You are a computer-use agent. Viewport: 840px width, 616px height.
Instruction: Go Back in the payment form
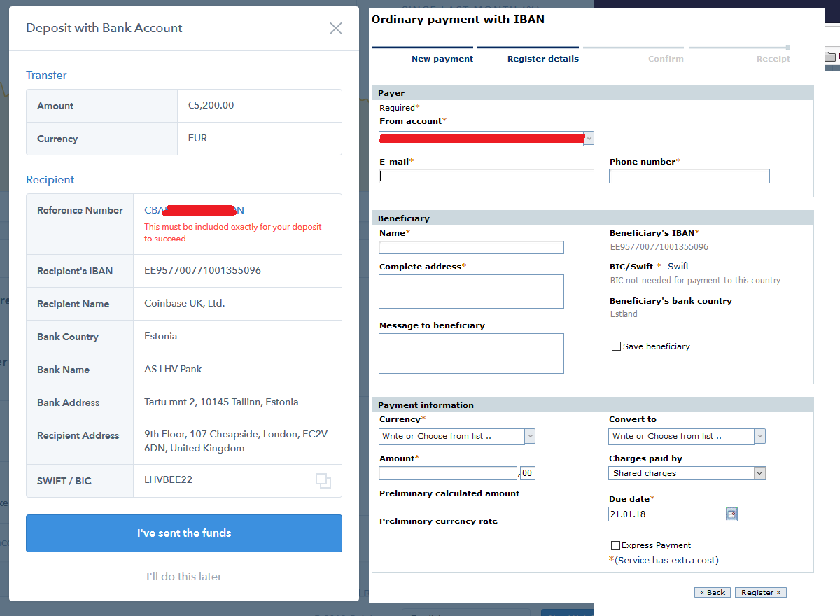713,592
